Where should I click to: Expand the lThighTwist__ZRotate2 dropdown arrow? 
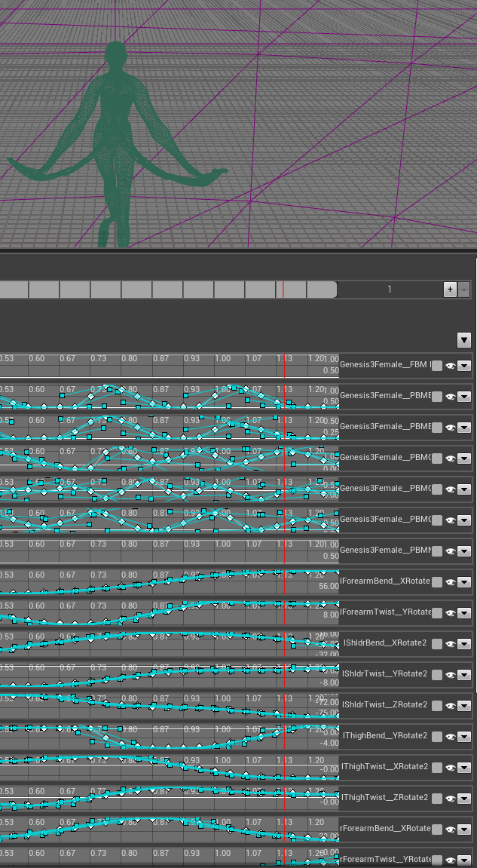463,799
